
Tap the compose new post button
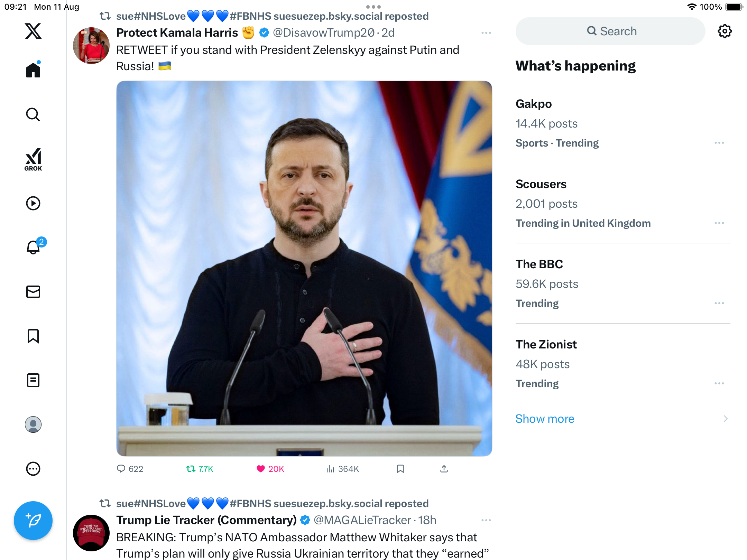[x=33, y=520]
